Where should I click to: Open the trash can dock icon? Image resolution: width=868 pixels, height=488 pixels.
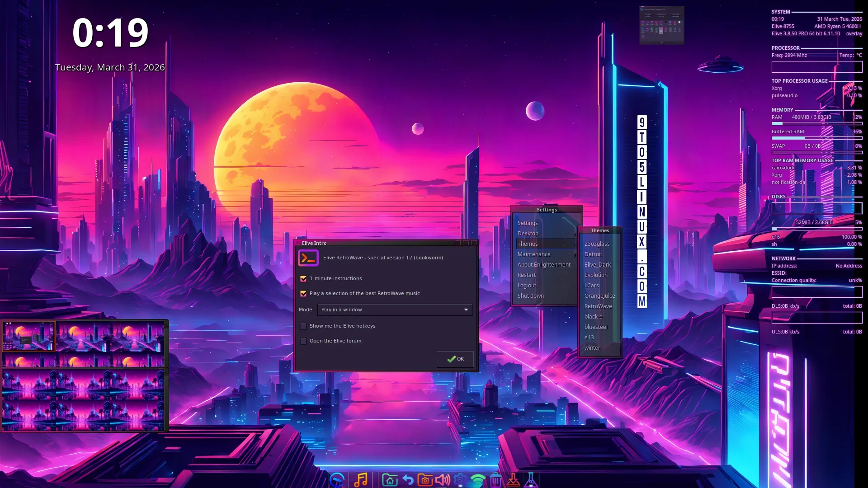pos(495,479)
